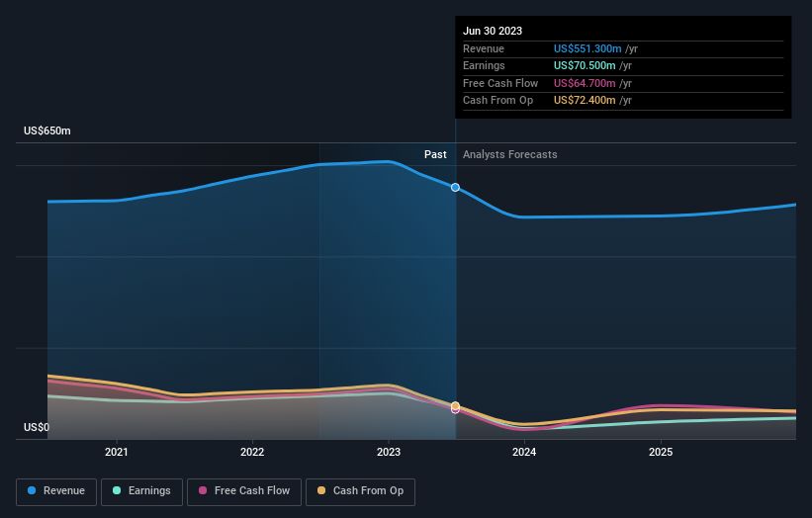The height and width of the screenshot is (518, 812).
Task: Click the Analysts Forecasts label
Action: pos(510,155)
